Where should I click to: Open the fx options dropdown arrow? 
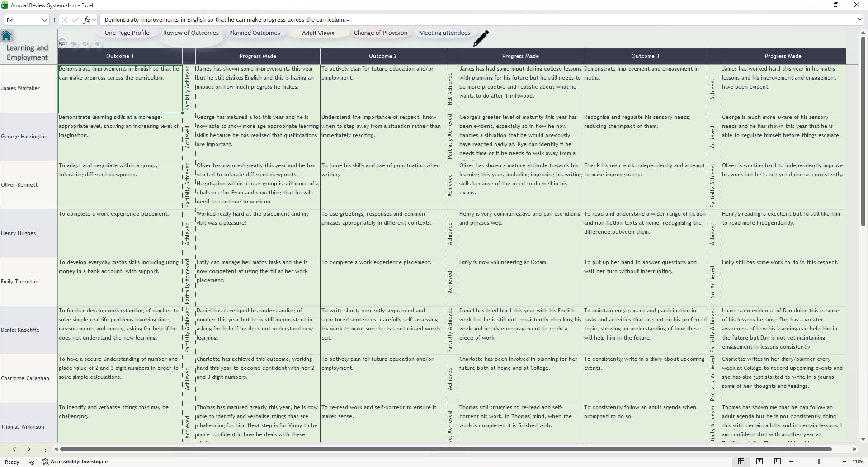(94, 20)
